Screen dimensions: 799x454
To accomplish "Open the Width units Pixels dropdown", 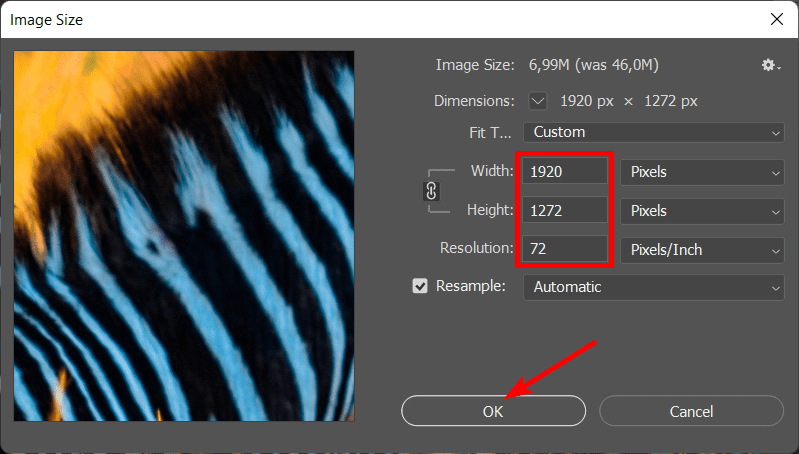I will coord(702,172).
